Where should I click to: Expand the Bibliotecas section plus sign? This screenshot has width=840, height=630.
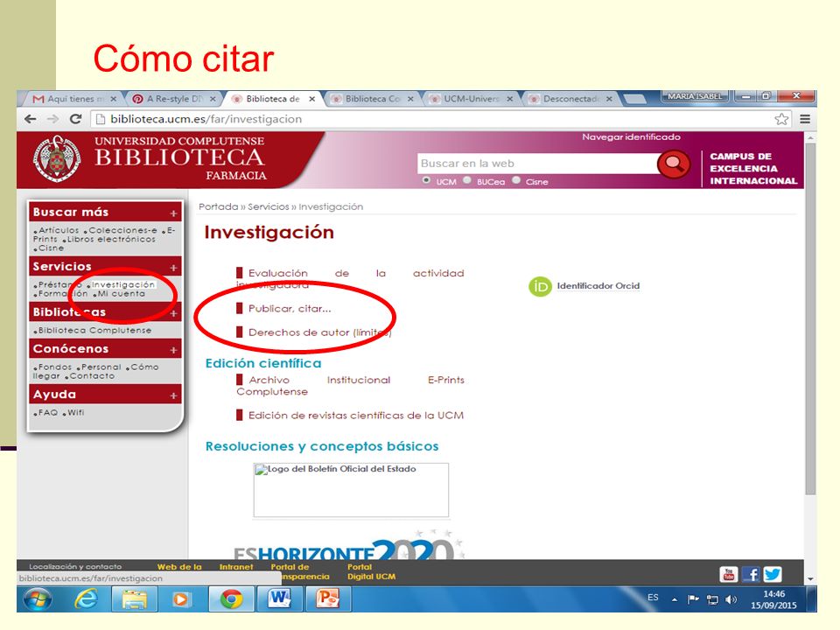(x=173, y=313)
